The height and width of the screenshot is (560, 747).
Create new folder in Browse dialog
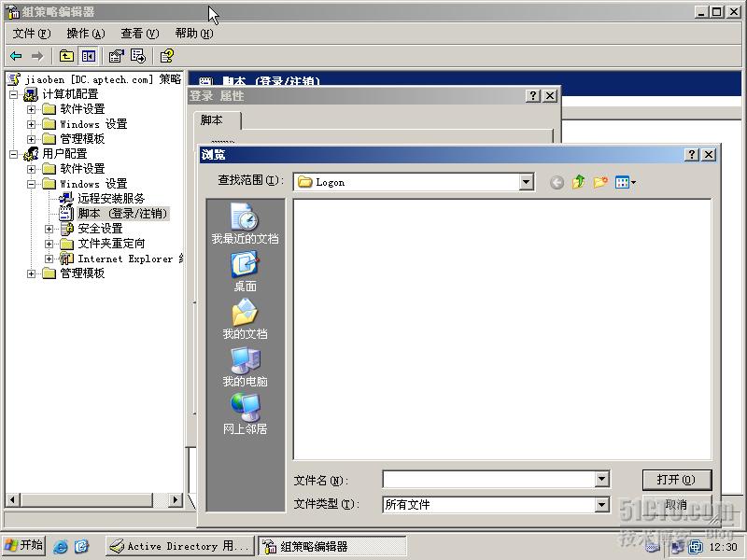tap(600, 182)
